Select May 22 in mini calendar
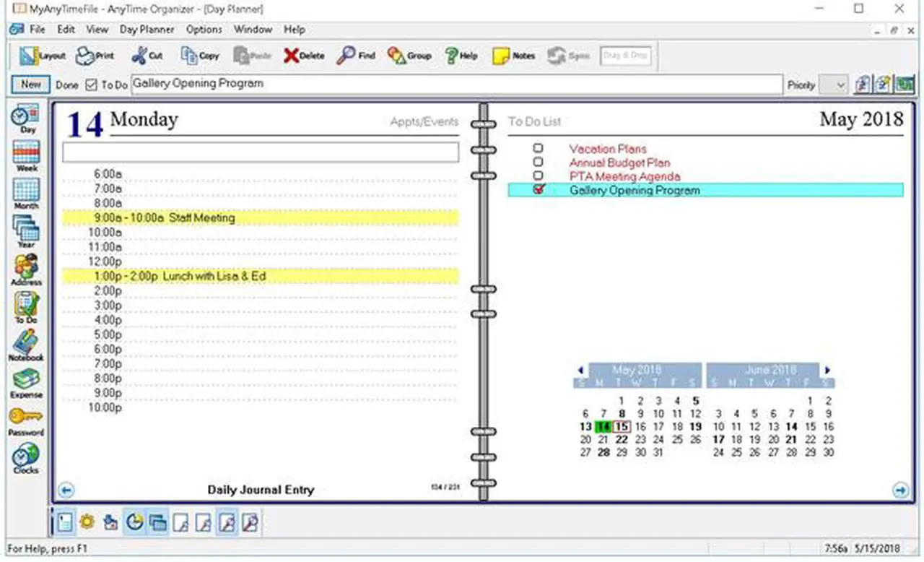924x562 pixels. tap(622, 439)
